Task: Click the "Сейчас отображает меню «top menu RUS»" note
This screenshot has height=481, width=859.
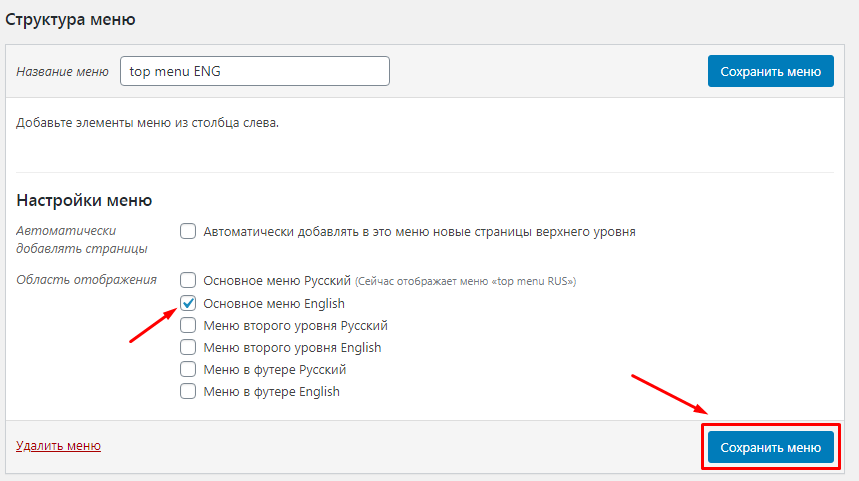Action: (467, 281)
